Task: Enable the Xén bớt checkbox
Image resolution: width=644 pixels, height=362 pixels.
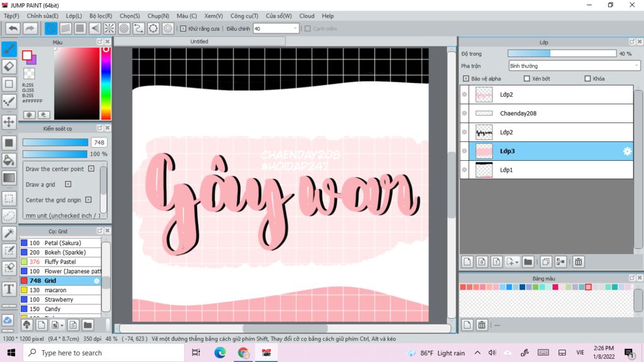Action: point(526,79)
